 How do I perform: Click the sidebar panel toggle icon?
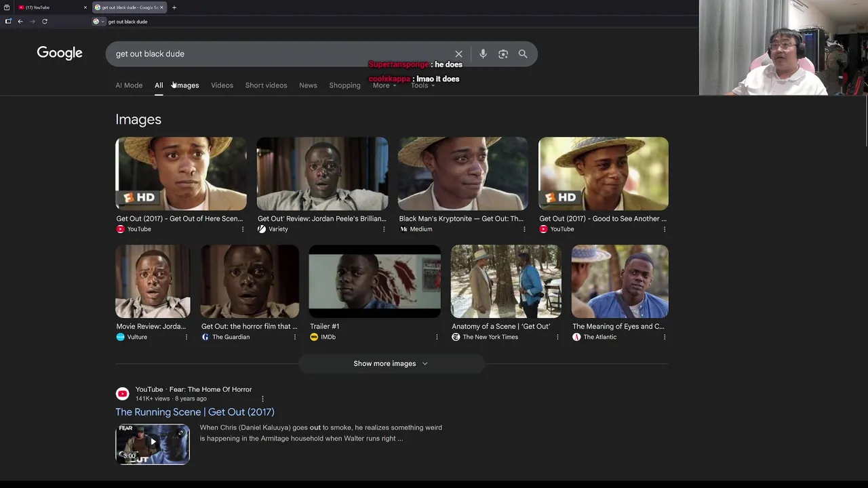point(8,21)
